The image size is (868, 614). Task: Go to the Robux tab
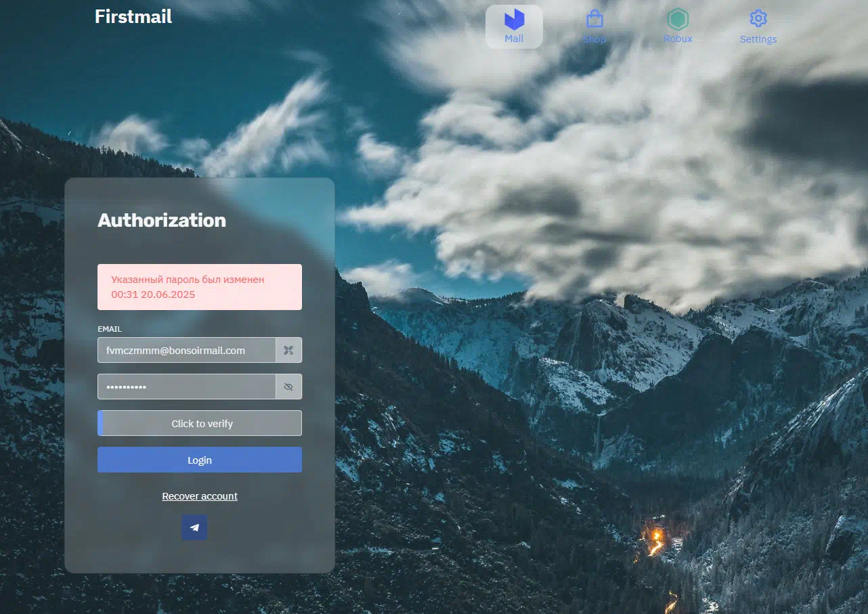click(678, 27)
